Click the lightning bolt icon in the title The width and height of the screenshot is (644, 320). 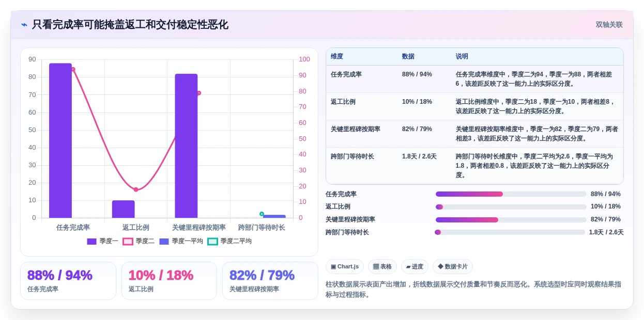pos(24,25)
